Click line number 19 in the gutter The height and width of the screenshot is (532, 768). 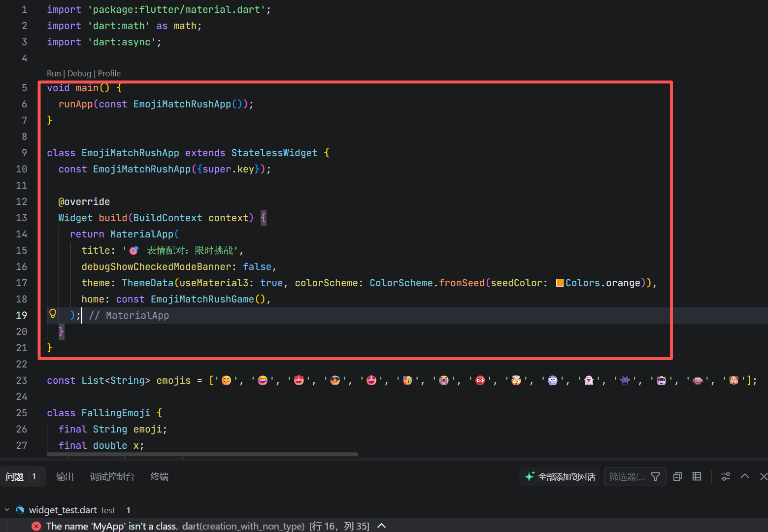click(x=22, y=315)
